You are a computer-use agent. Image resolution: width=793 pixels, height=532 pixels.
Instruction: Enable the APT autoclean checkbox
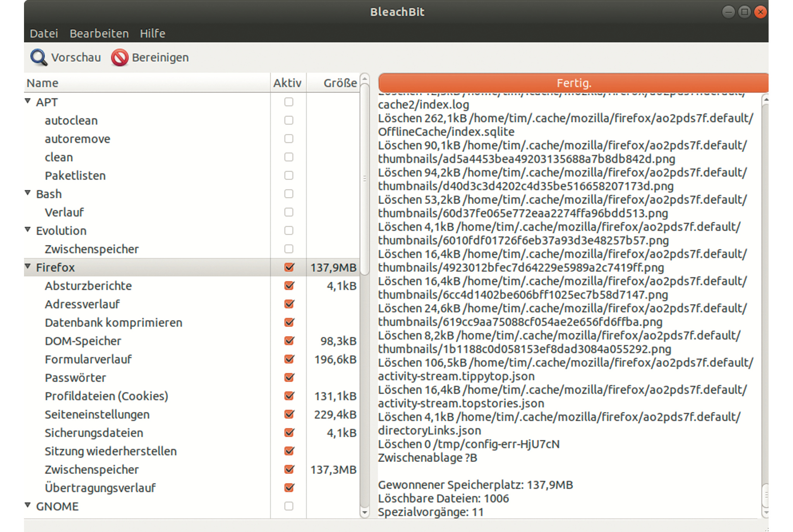(289, 120)
